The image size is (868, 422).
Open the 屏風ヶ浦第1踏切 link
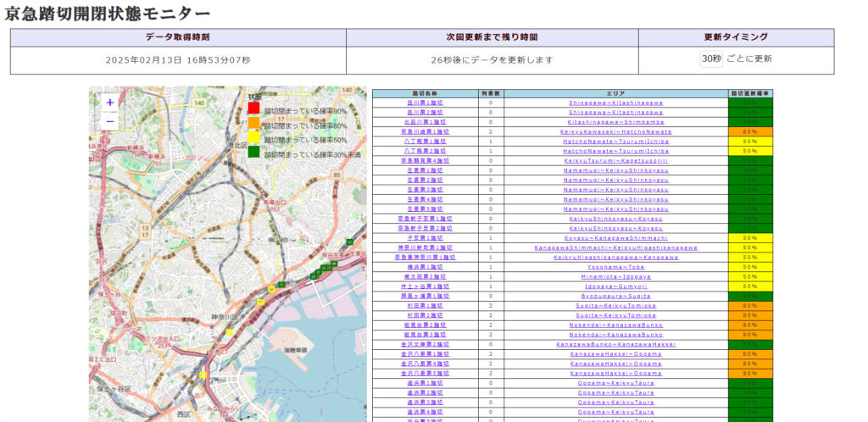pyautogui.click(x=426, y=296)
